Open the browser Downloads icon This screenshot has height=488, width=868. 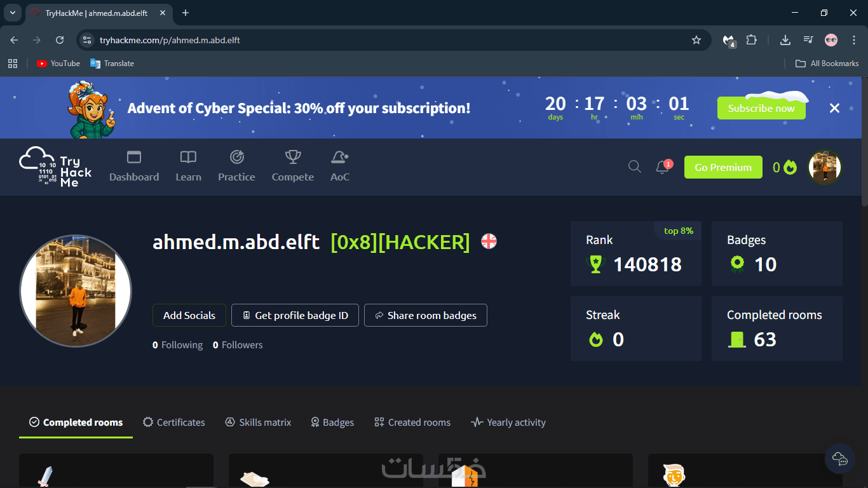click(x=785, y=40)
